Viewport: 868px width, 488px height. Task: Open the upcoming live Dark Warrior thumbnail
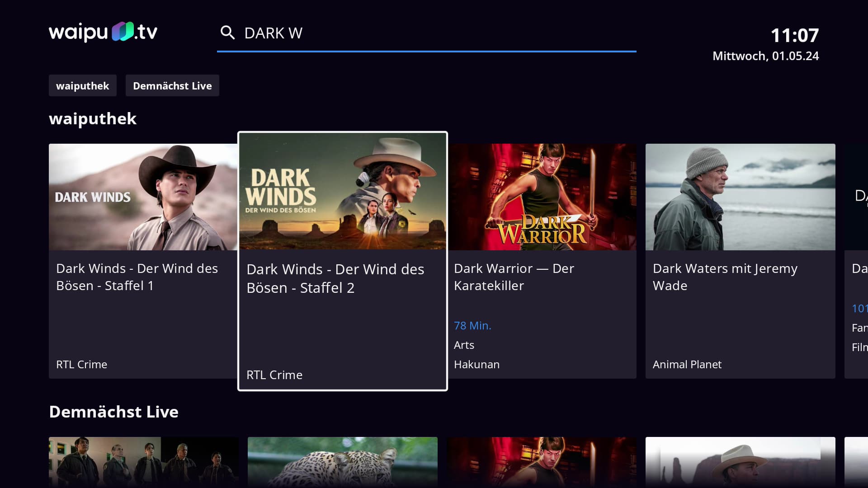[x=542, y=462]
